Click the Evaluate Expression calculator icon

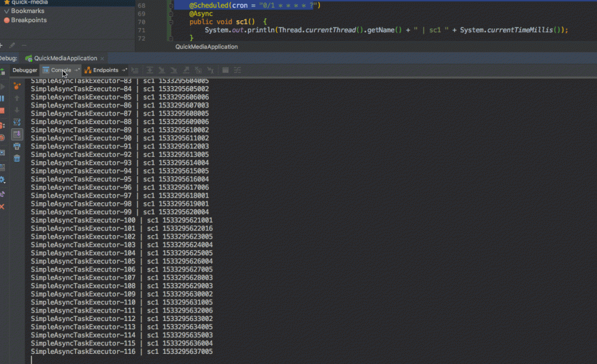coord(226,70)
